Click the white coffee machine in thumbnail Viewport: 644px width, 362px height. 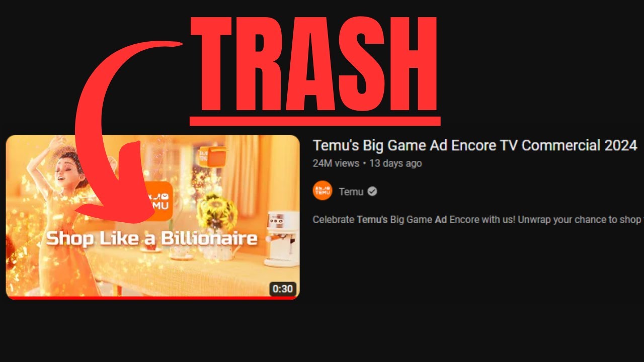(282, 237)
